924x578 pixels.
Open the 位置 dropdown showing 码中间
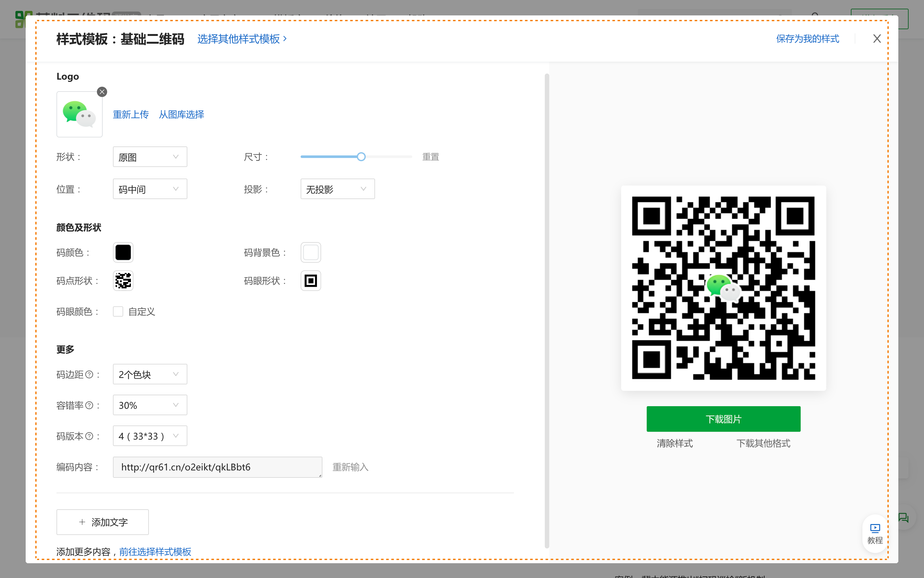click(150, 189)
